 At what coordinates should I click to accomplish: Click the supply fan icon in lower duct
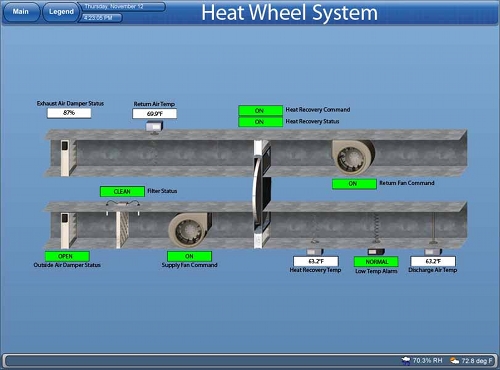(190, 230)
